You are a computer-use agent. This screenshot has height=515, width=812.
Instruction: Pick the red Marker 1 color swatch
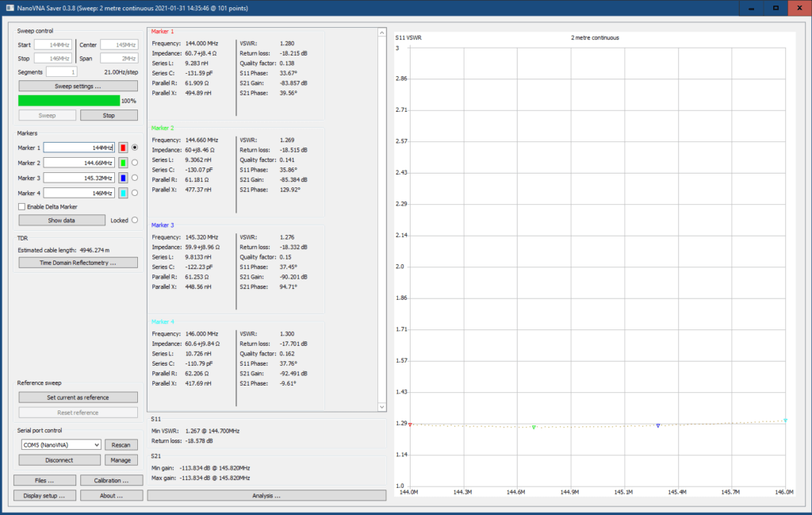[x=123, y=148]
